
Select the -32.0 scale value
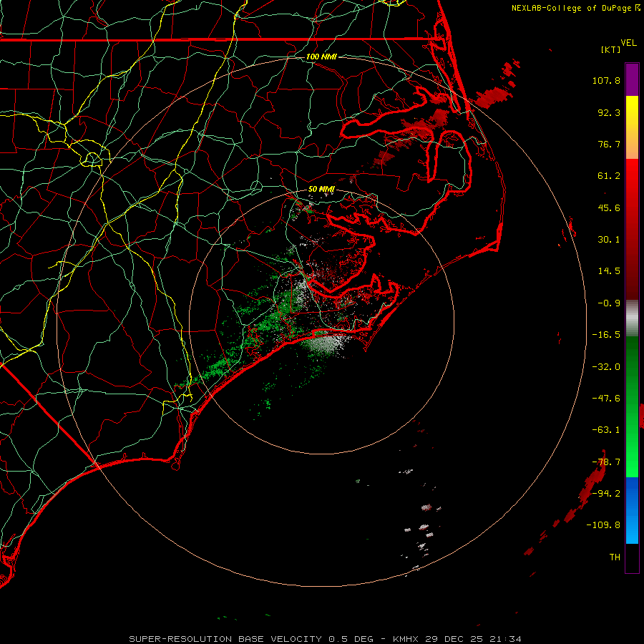click(x=606, y=367)
